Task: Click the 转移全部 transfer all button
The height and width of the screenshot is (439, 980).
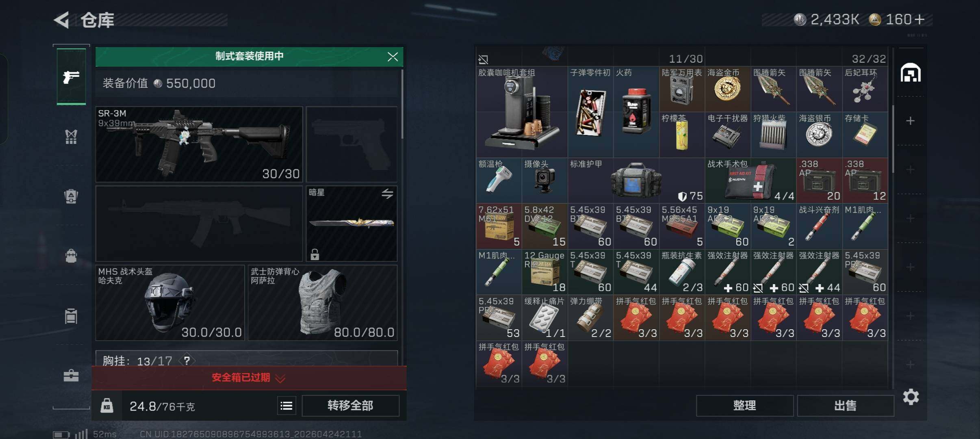Action: click(x=350, y=406)
